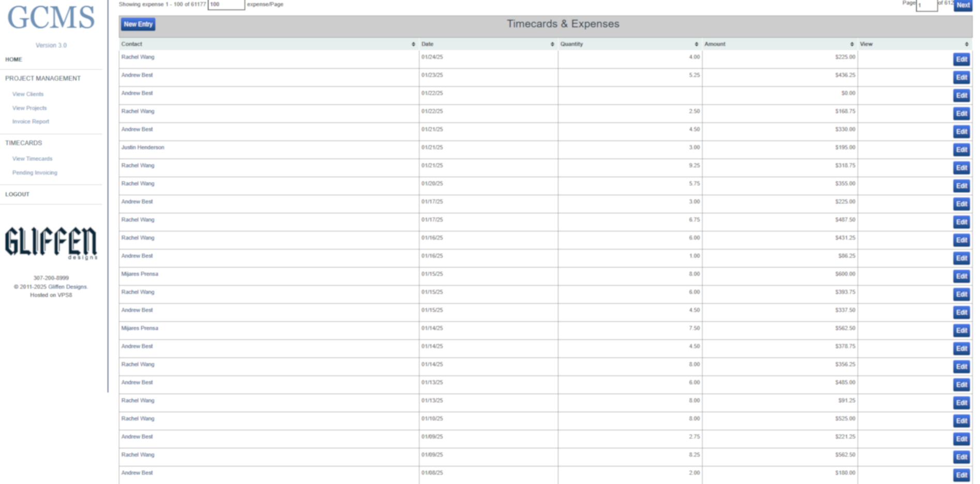Open View Clients in sidebar
The width and height of the screenshot is (980, 484).
coord(28,94)
